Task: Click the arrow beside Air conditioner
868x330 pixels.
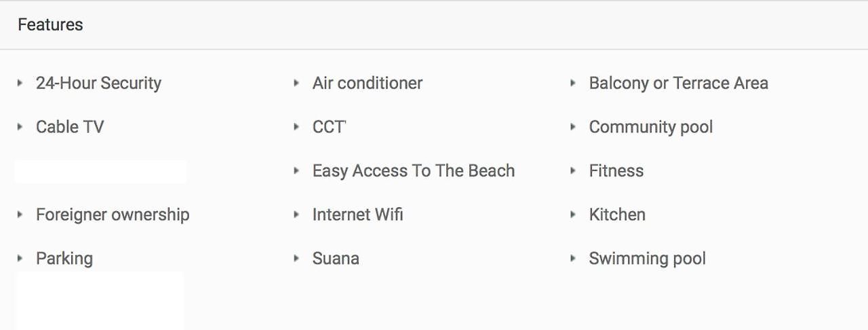Action: (x=296, y=83)
